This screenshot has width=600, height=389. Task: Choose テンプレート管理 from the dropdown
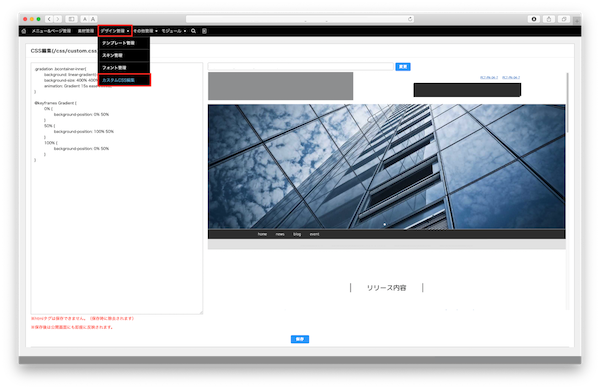click(124, 43)
